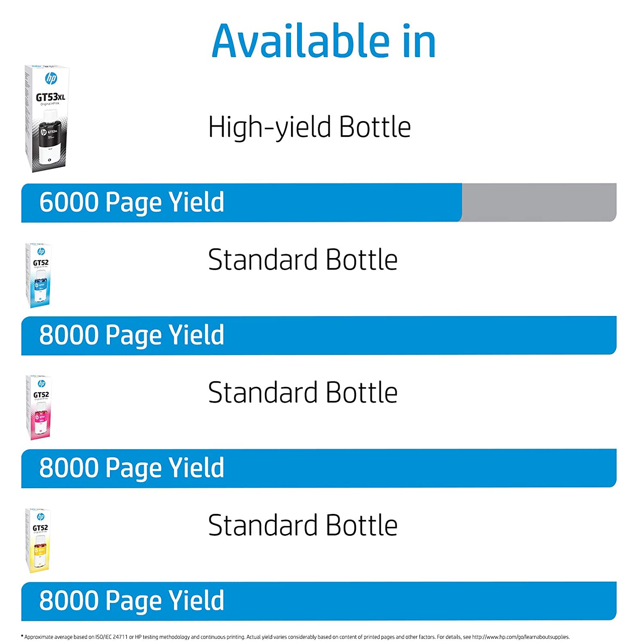Click the GT53XL label on the black box

[x=50, y=97]
